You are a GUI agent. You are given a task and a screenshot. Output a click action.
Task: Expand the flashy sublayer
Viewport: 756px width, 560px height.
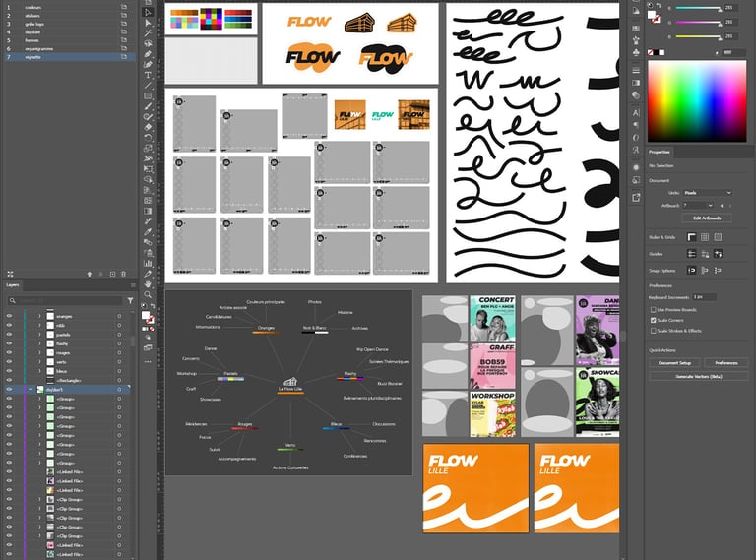(40, 343)
